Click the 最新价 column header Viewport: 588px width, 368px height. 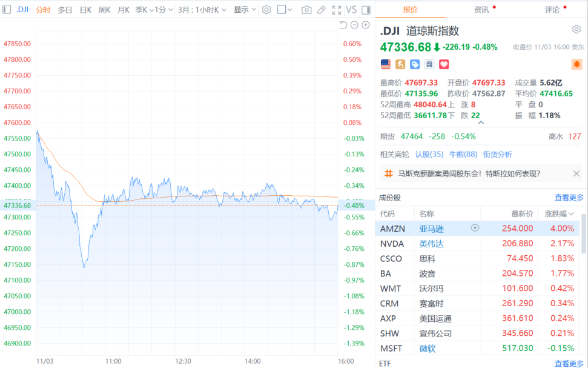tap(522, 213)
